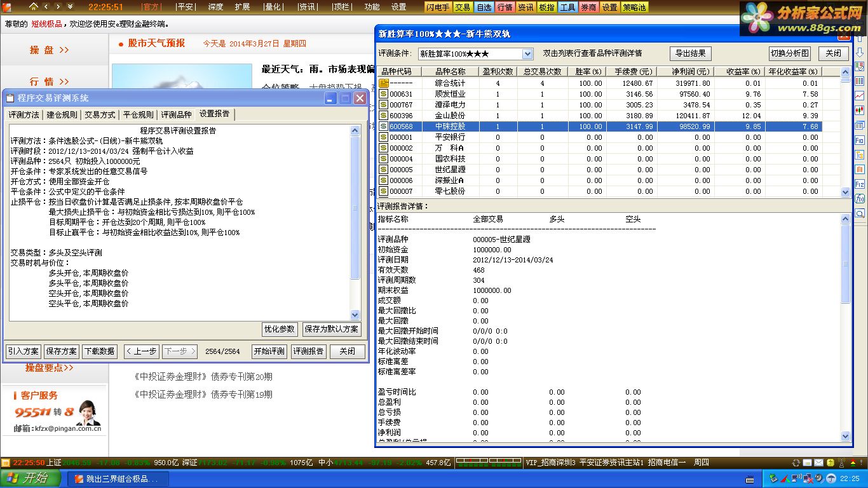Switch to 建仓规则 tab
The width and height of the screenshot is (868, 488).
pyautogui.click(x=62, y=115)
